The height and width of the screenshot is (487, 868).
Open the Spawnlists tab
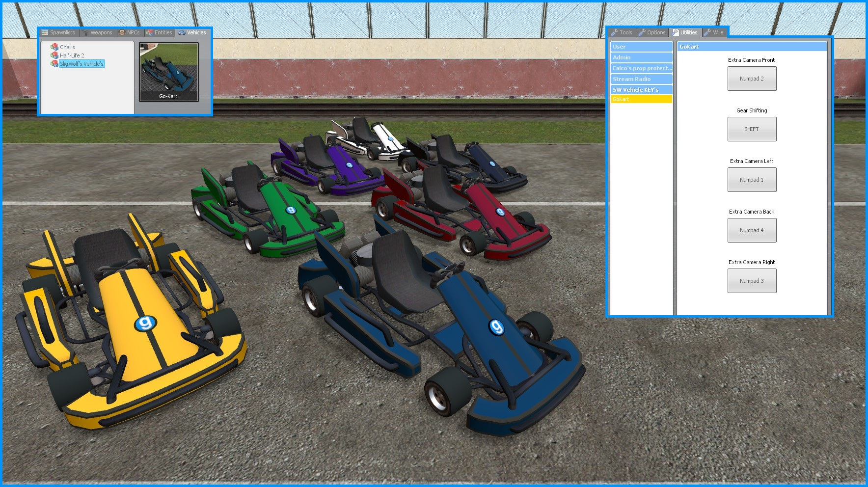click(x=59, y=33)
